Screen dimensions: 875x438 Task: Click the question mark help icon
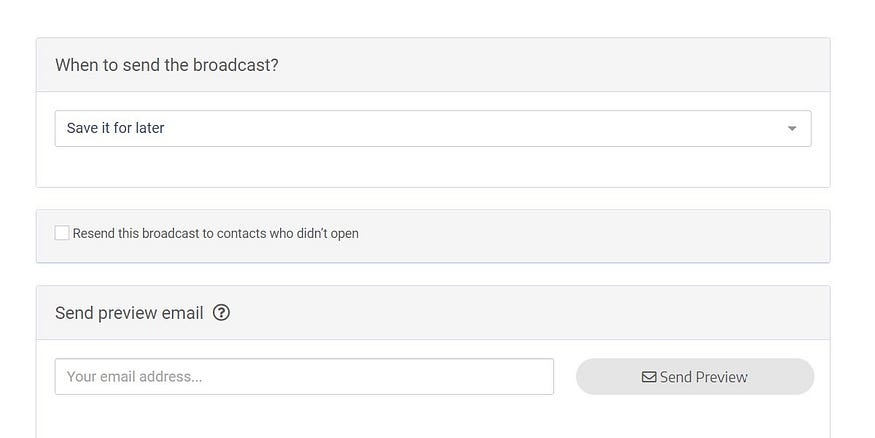pos(221,312)
